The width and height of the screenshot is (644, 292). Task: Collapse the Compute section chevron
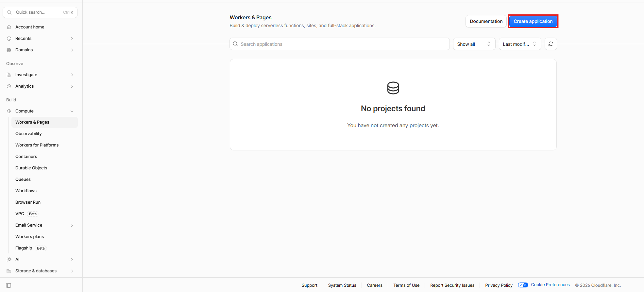(x=72, y=111)
